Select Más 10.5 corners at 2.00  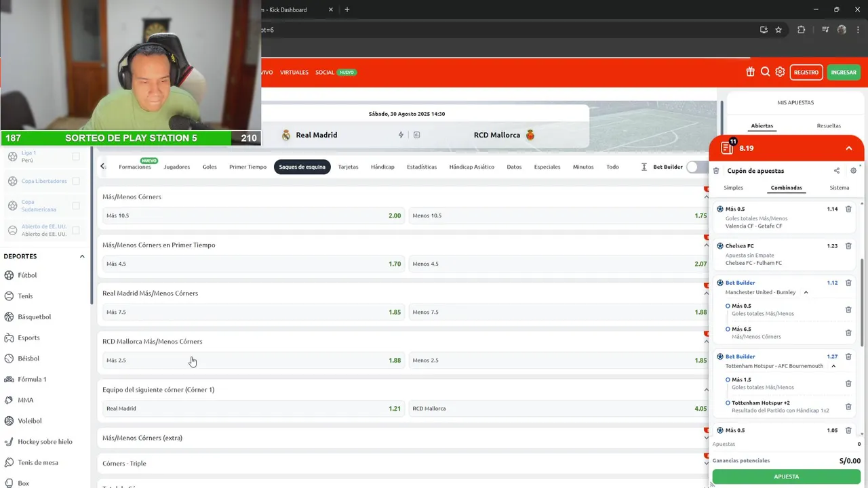point(253,216)
